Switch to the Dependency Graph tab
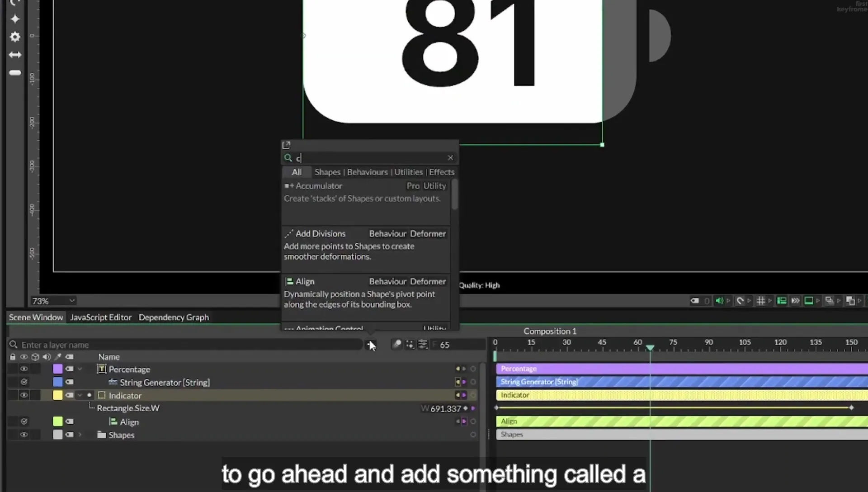868x492 pixels. (174, 317)
